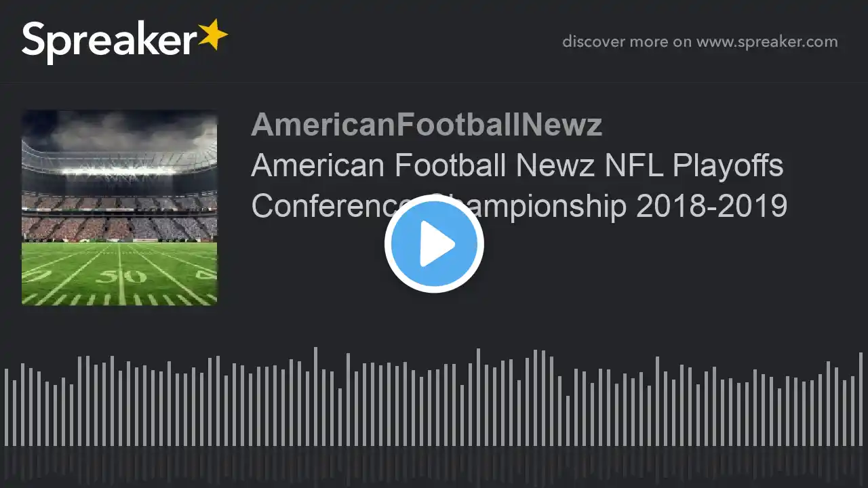Click the cloudy sky in cover art
Viewport: 868px width, 488px height.
coord(119,132)
